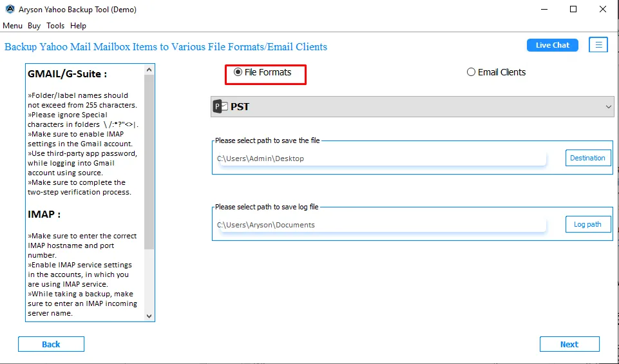
Task: Maximize the Aryson Yahoo Backup Tool window
Action: (x=573, y=9)
